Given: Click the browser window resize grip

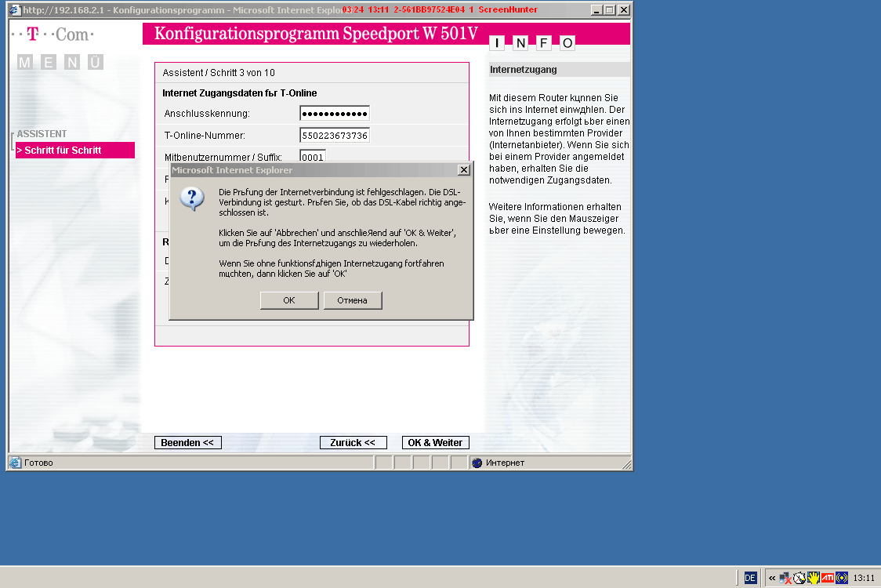Looking at the screenshot, I should (627, 464).
